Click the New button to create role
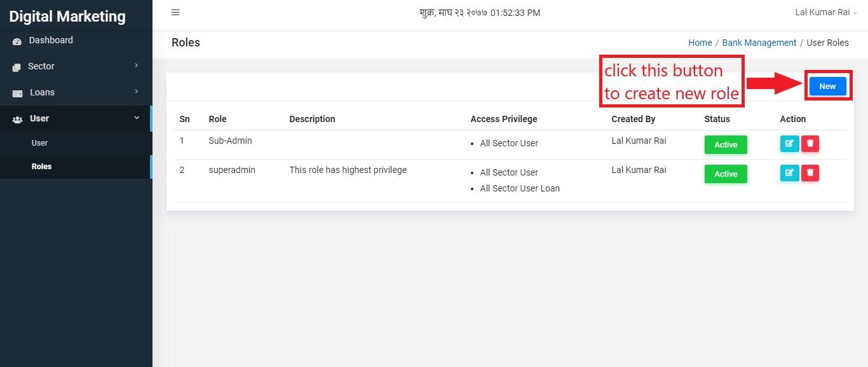 827,86
